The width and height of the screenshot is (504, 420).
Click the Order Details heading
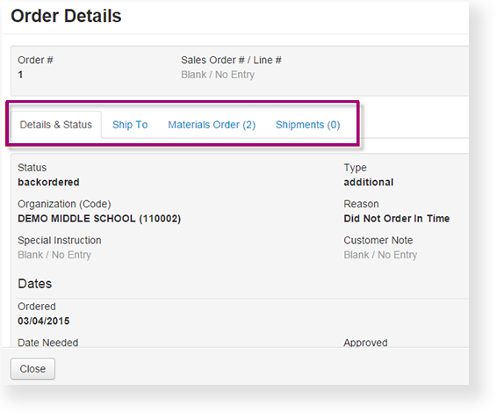coord(66,16)
